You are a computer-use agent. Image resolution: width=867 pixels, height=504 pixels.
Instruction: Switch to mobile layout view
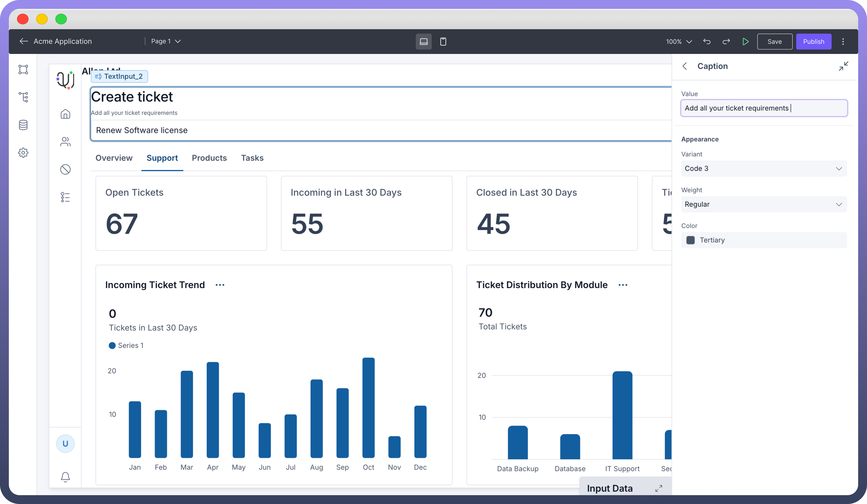(x=443, y=42)
